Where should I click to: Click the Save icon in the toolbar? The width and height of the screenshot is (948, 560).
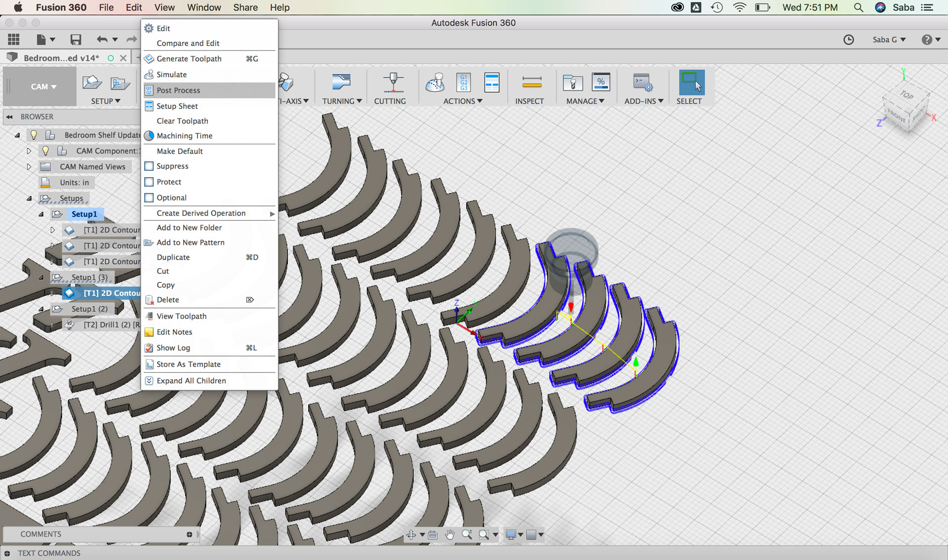[x=76, y=40]
